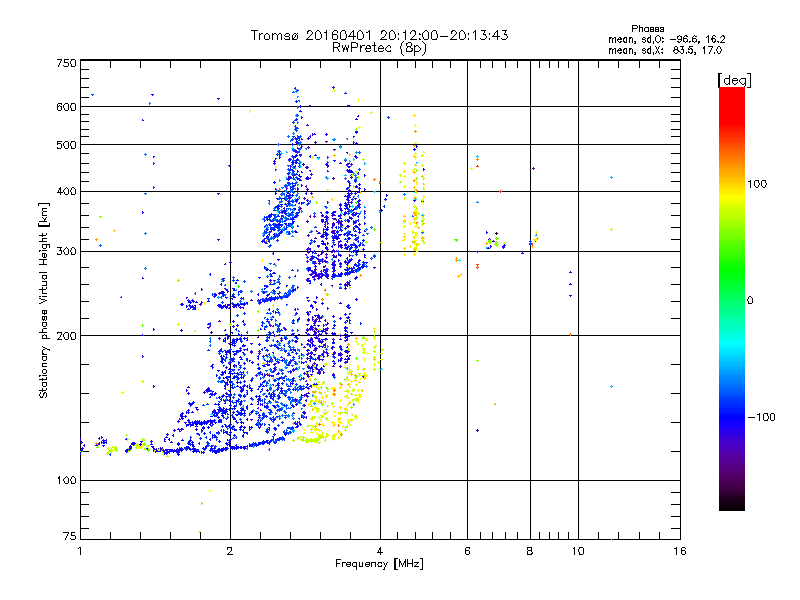
Task: Click the colorbar label '-100'
Action: [761, 417]
